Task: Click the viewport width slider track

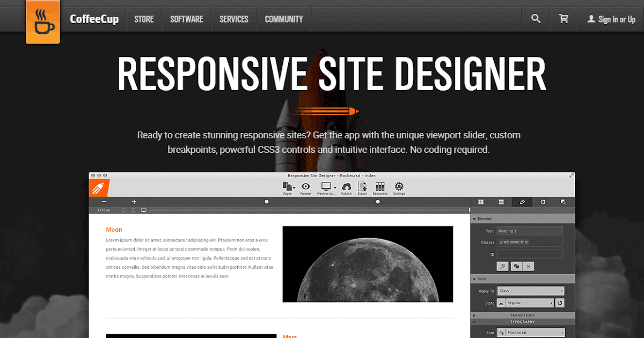Action: pyautogui.click(x=309, y=210)
